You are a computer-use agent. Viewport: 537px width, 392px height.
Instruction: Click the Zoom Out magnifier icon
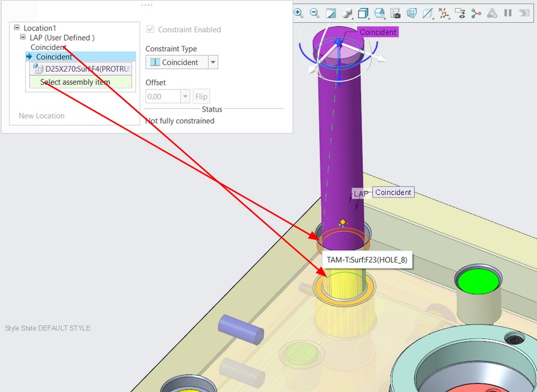(x=314, y=13)
